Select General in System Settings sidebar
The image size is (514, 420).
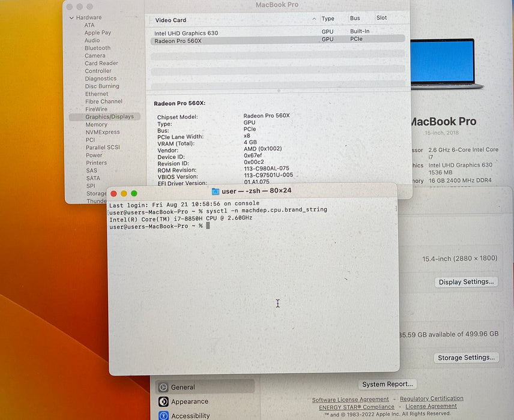(x=205, y=387)
